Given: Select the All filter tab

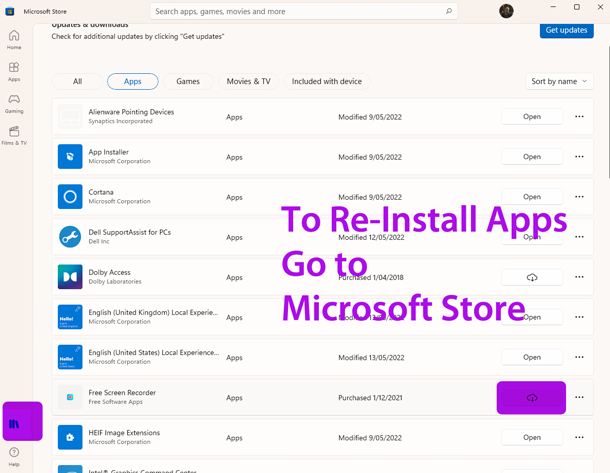Looking at the screenshot, I should [x=77, y=81].
